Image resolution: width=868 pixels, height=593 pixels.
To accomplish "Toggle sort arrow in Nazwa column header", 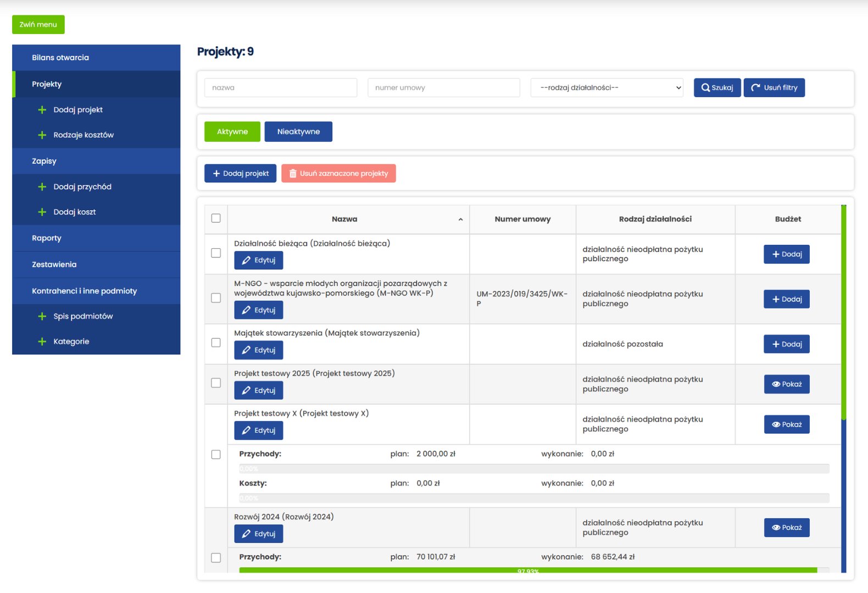I will point(460,220).
